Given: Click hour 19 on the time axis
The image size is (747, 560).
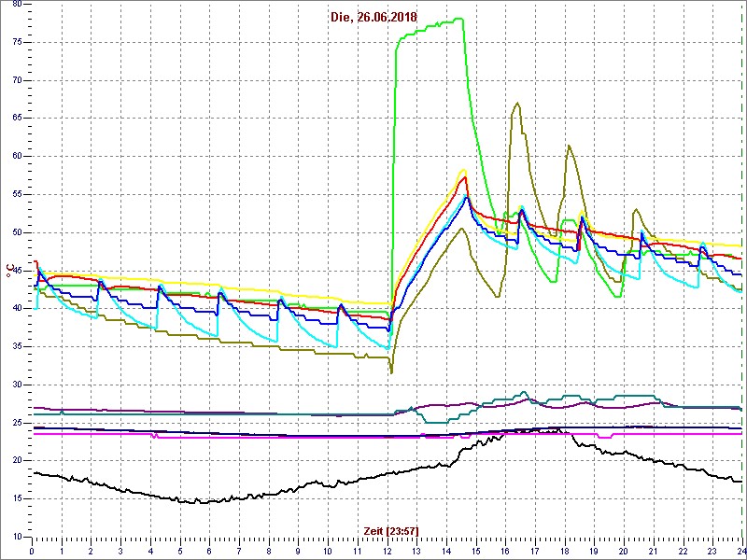Looking at the screenshot, I should pos(595,551).
